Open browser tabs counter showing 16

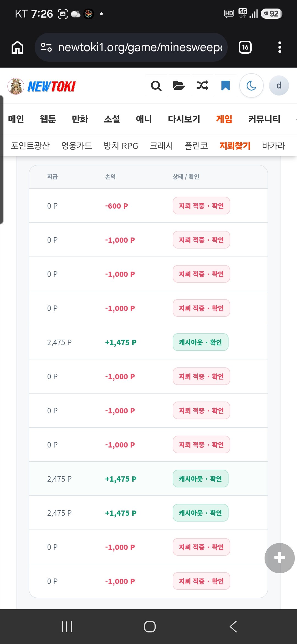(245, 47)
